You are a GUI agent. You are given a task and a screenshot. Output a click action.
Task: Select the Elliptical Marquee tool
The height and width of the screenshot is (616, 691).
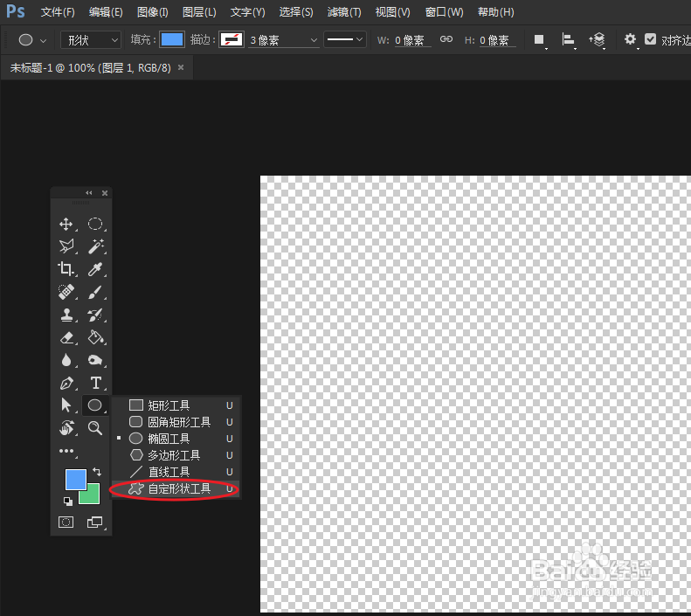click(x=95, y=224)
